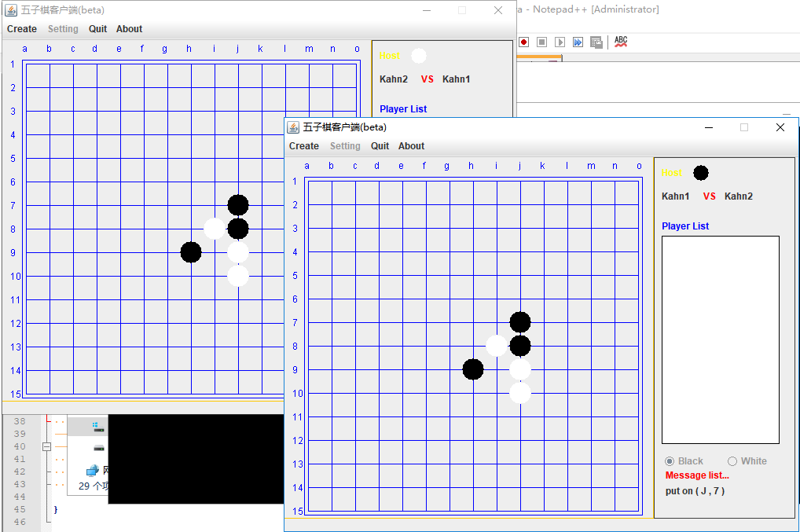Click white stone at i8 on front board
The height and width of the screenshot is (532, 800).
pyautogui.click(x=497, y=346)
